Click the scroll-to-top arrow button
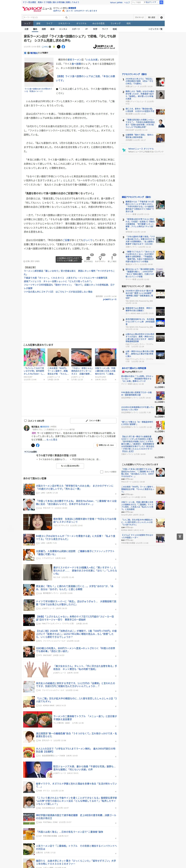The height and width of the screenshot is (868, 186). pos(180,537)
